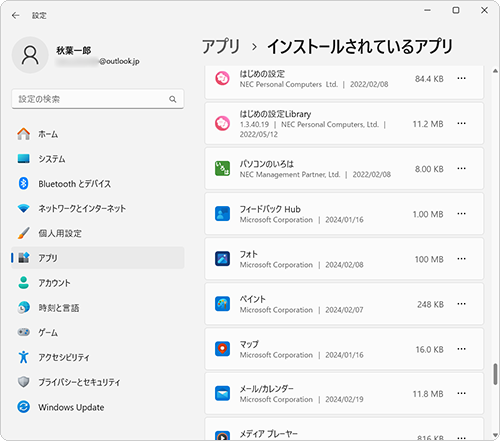Screen dimensions: 500x441
Task: Open more options for ペイント
Action: pos(462,304)
